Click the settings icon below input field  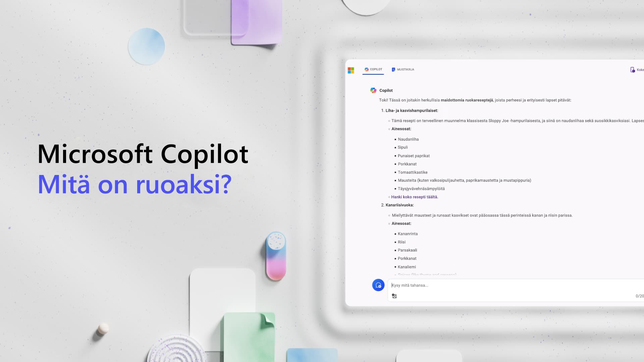pos(394,296)
